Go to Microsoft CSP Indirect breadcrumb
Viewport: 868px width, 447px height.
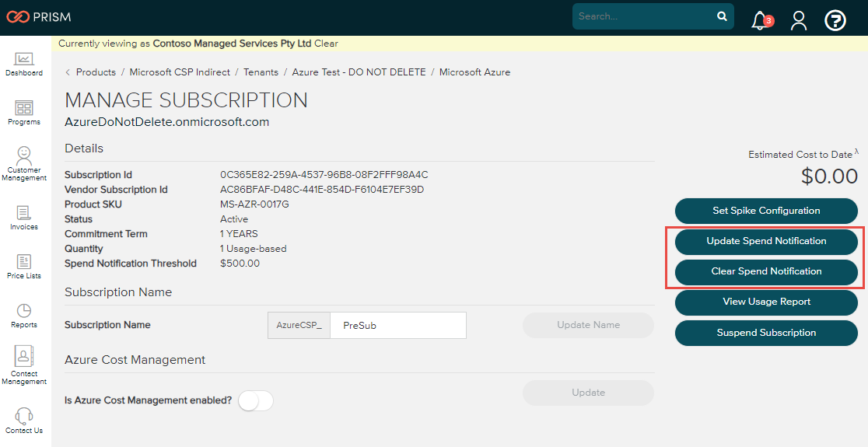pyautogui.click(x=180, y=72)
